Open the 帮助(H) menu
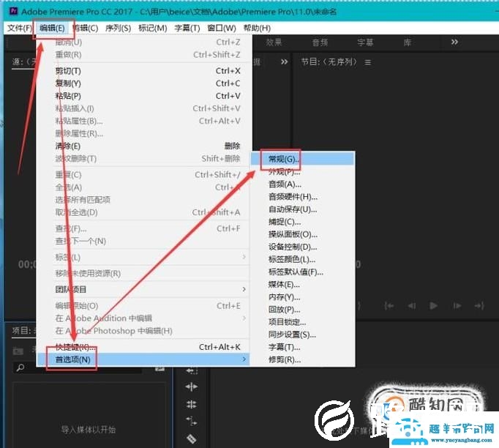 [257, 28]
